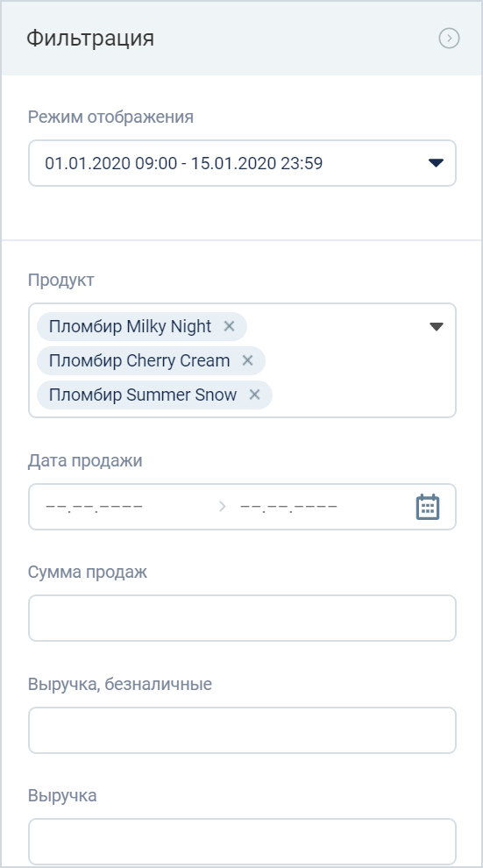483x868 pixels.
Task: Expand the Режим отображения dropdown arrow
Action: pyautogui.click(x=436, y=163)
